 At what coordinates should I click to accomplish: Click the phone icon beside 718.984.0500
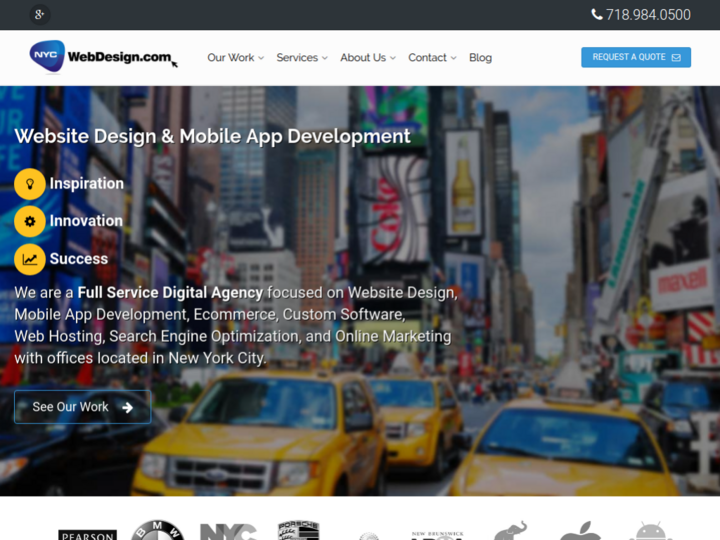pos(597,15)
